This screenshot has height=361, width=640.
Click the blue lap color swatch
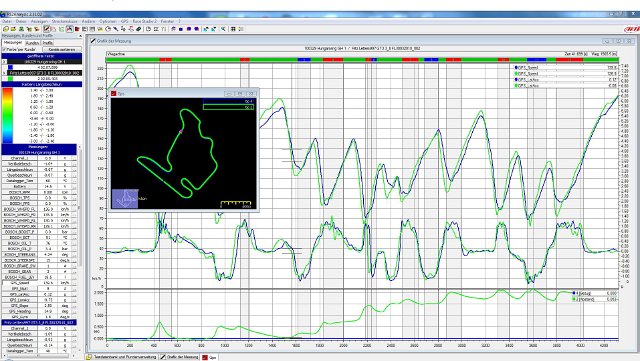(10, 67)
